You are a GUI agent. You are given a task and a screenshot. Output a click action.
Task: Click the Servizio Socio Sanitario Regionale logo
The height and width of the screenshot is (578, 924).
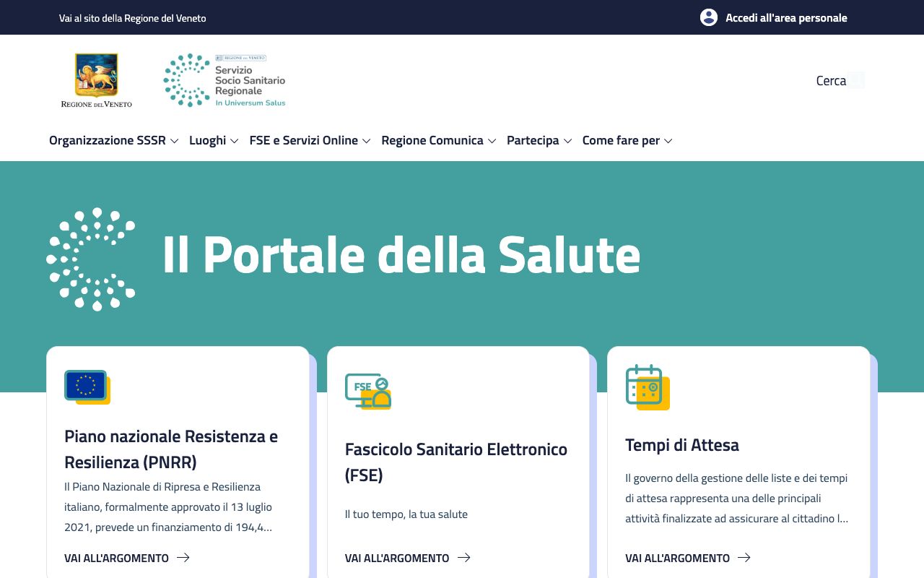[225, 80]
